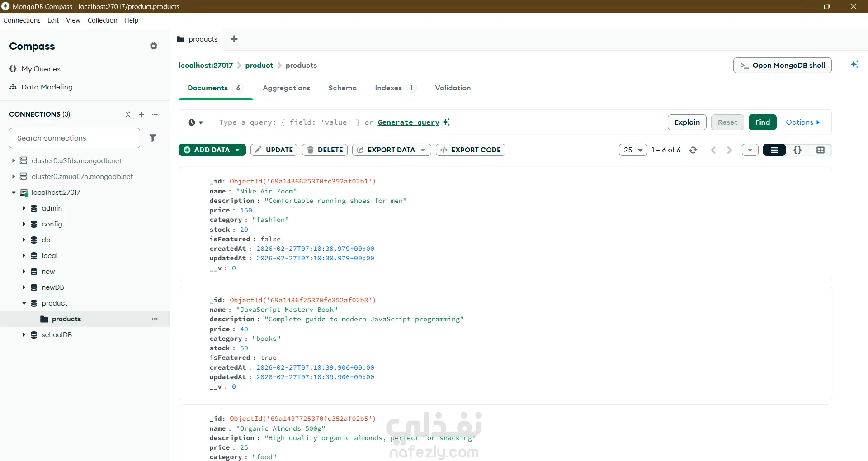The width and height of the screenshot is (868, 461).
Task: Collapse the product database
Action: [x=24, y=303]
